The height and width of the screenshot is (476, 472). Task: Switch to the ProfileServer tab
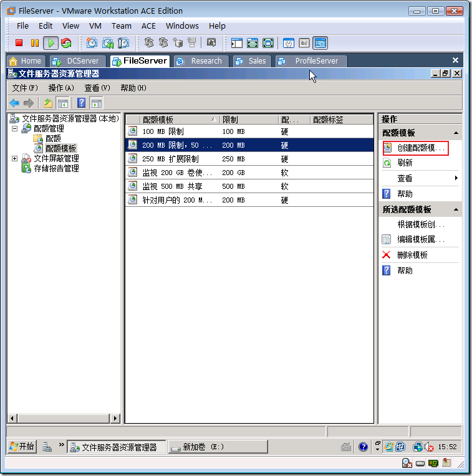(312, 61)
